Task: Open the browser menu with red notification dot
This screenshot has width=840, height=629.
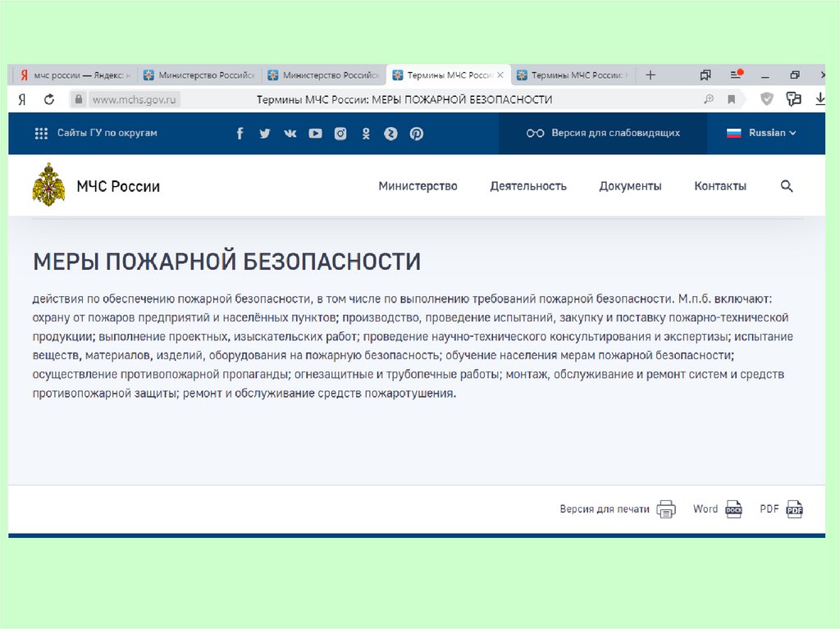Action: (737, 74)
